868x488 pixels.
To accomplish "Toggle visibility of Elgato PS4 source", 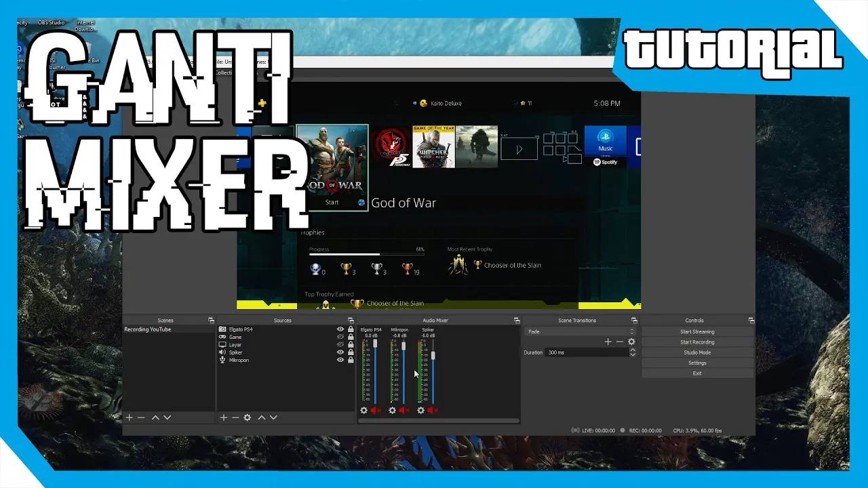I will (340, 329).
